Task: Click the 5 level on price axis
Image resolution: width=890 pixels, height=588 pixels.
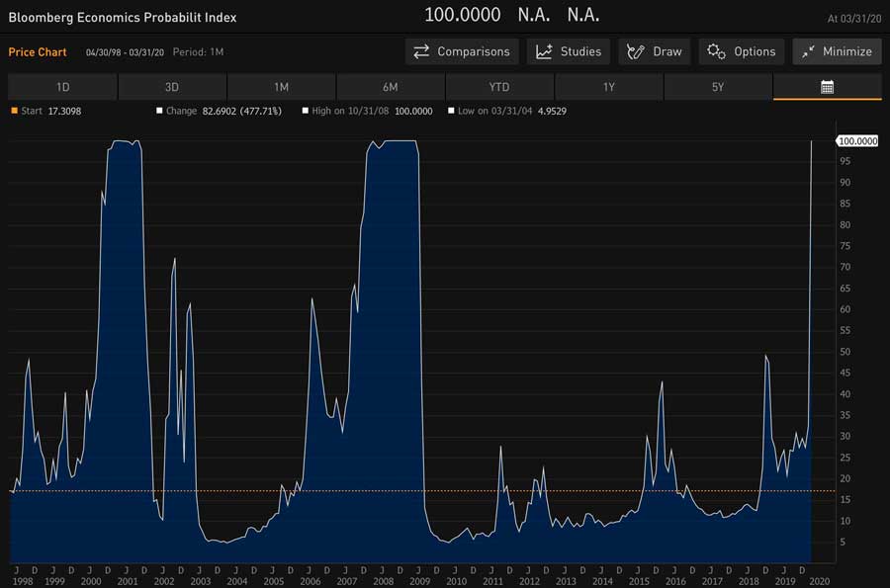Action: click(843, 543)
